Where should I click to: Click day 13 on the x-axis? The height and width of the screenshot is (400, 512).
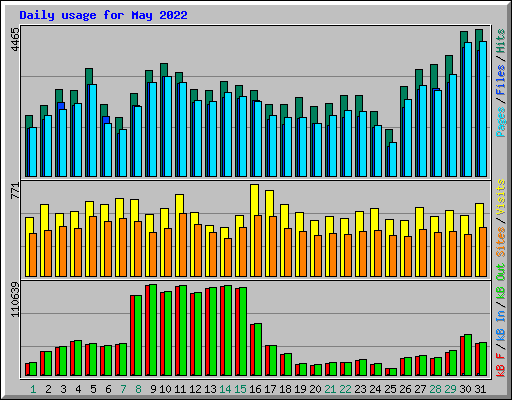pyautogui.click(x=210, y=389)
